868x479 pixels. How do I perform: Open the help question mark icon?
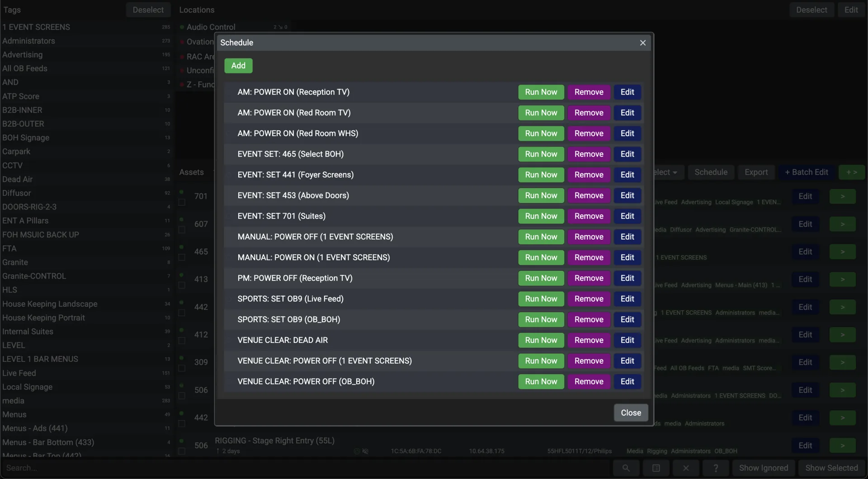pos(716,468)
